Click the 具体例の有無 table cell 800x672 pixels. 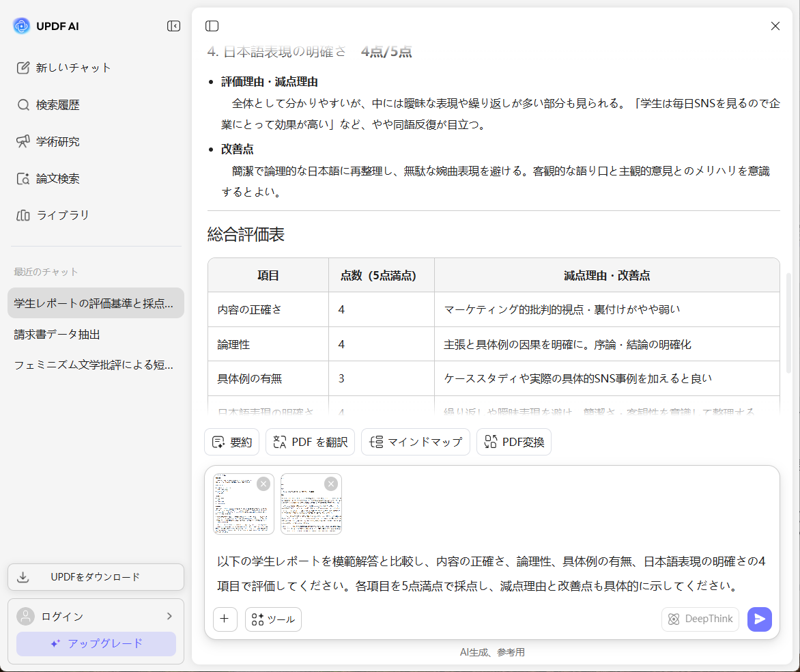268,378
